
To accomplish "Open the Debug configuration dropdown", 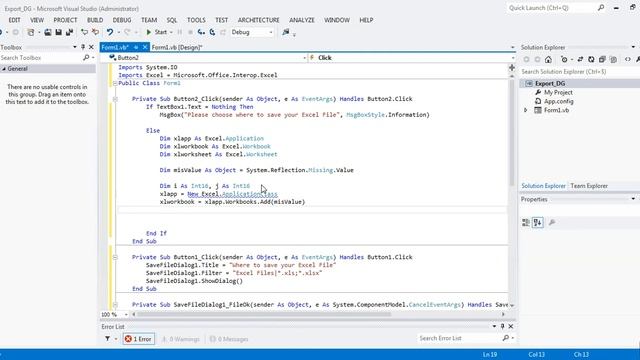I will click(271, 32).
